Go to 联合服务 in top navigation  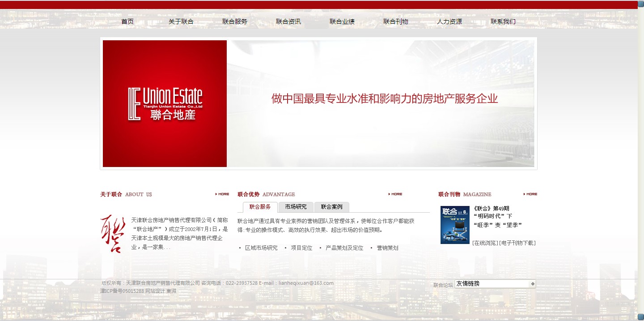click(x=235, y=21)
